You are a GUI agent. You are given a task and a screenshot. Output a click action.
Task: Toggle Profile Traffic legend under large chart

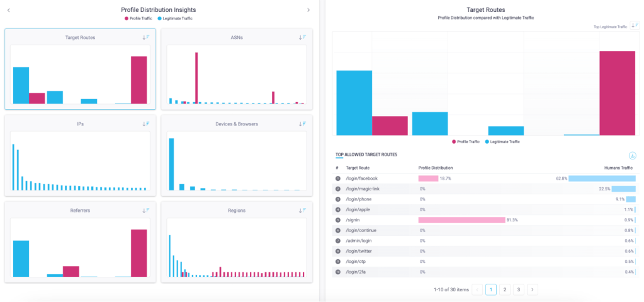coord(467,142)
